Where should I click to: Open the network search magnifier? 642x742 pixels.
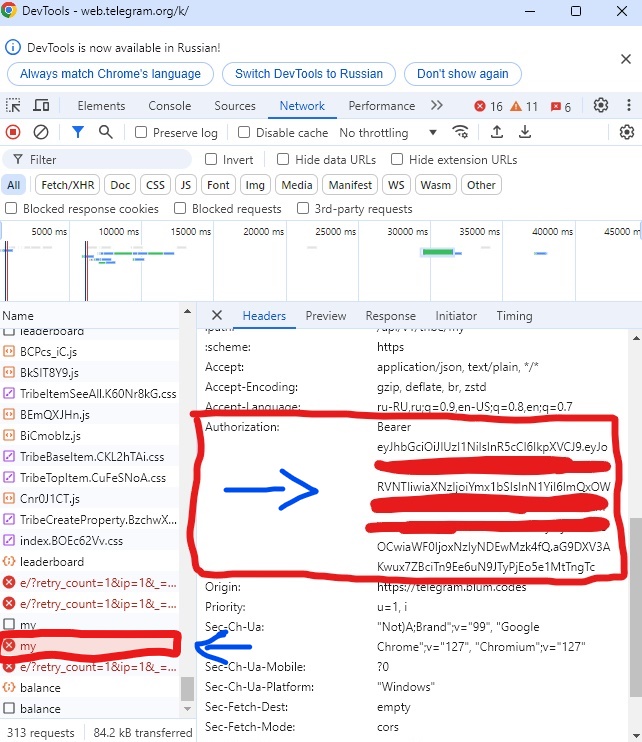pyautogui.click(x=106, y=132)
